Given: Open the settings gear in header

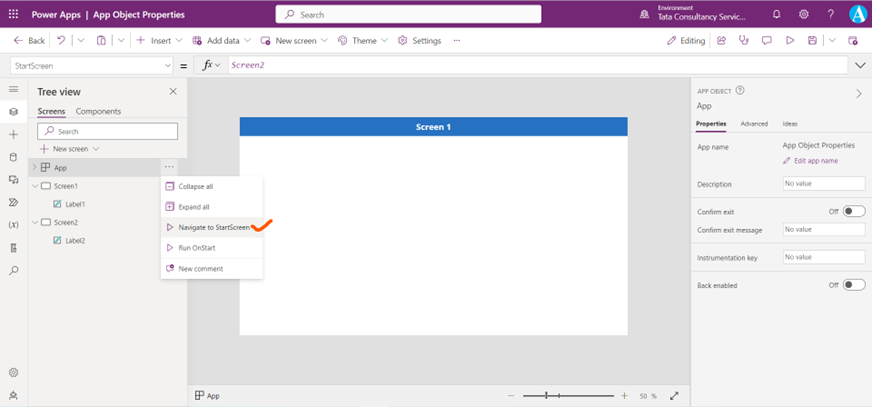Looking at the screenshot, I should [804, 14].
